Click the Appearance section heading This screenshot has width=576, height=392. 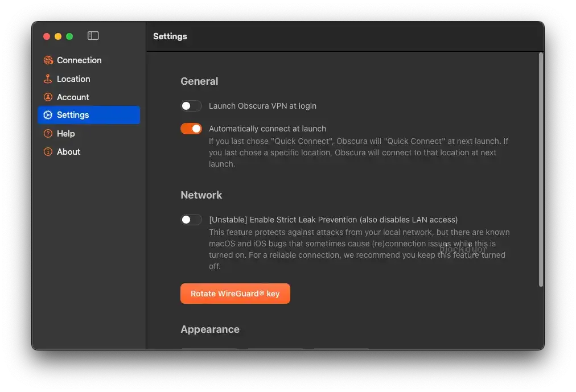point(210,329)
